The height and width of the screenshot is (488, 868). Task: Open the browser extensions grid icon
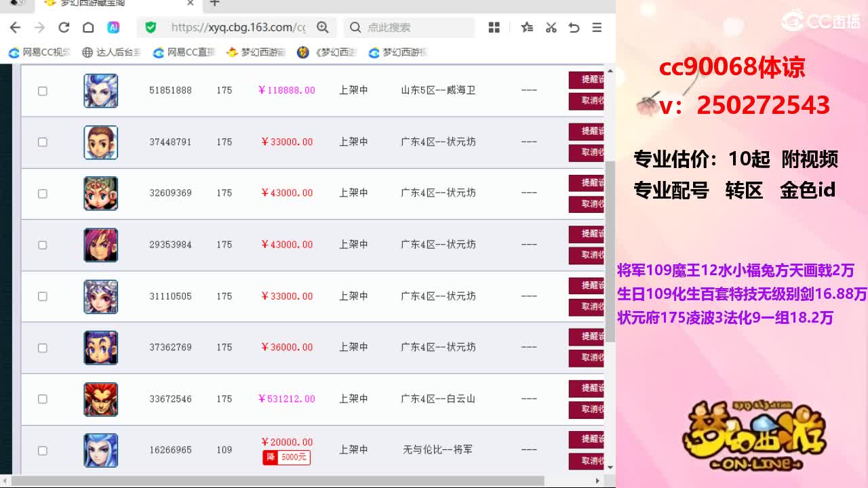[494, 27]
